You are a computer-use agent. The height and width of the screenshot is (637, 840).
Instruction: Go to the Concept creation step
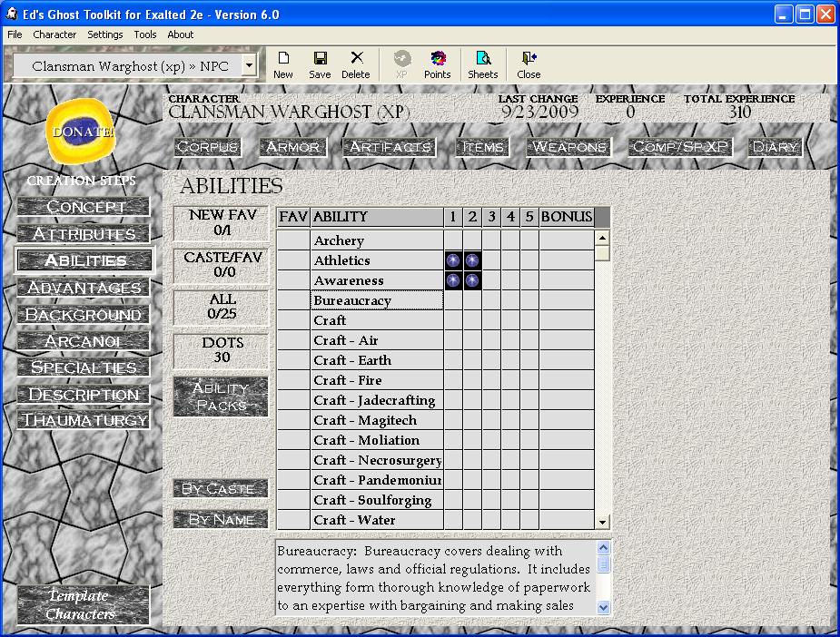(x=84, y=207)
